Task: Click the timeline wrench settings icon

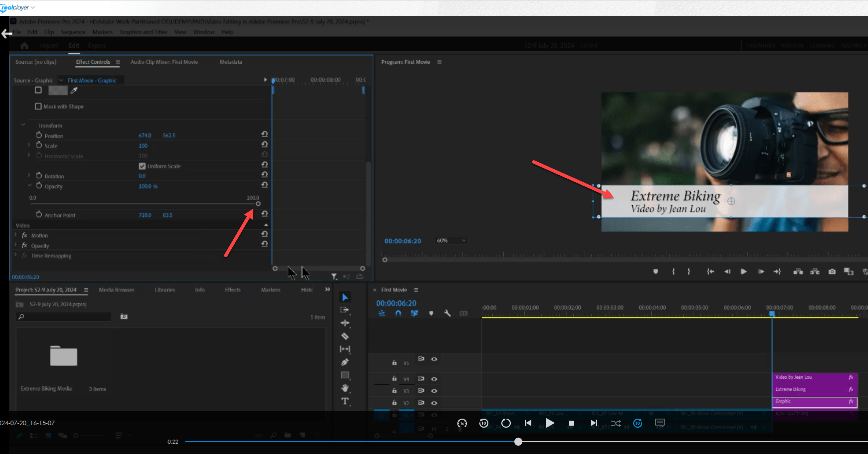Action: pyautogui.click(x=447, y=313)
